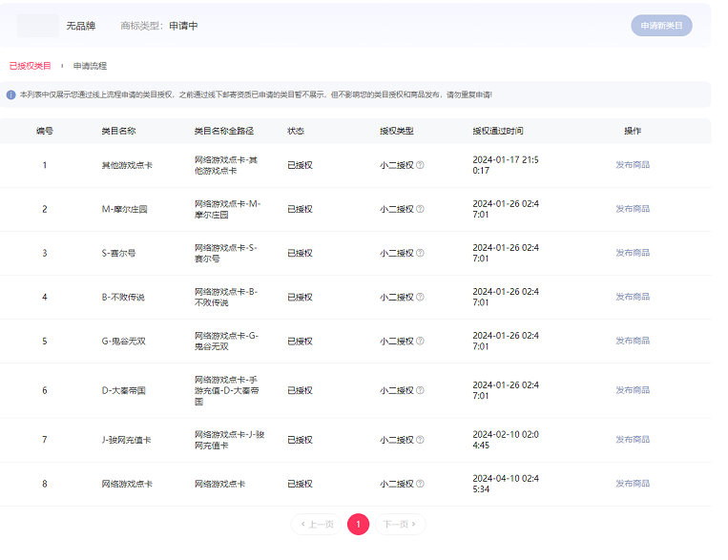Viewport: 728px width, 560px height.
Task: Go to previous page with 上一页
Action: 316,524
